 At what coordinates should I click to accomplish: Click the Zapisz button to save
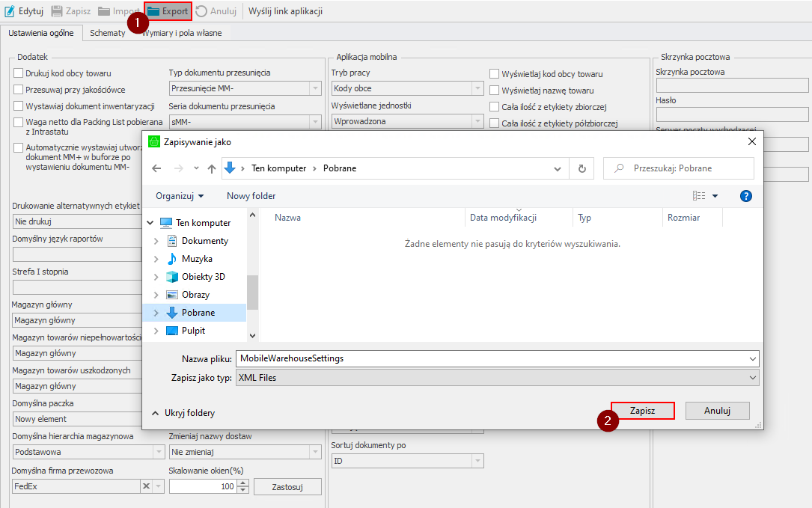[x=642, y=411]
